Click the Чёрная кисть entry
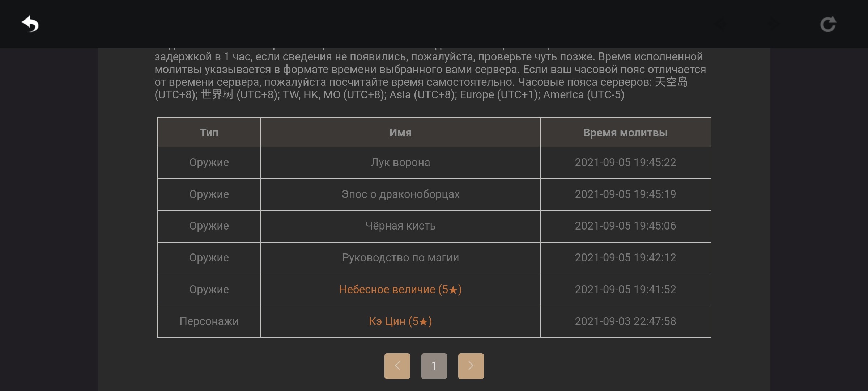The image size is (868, 391). click(400, 226)
